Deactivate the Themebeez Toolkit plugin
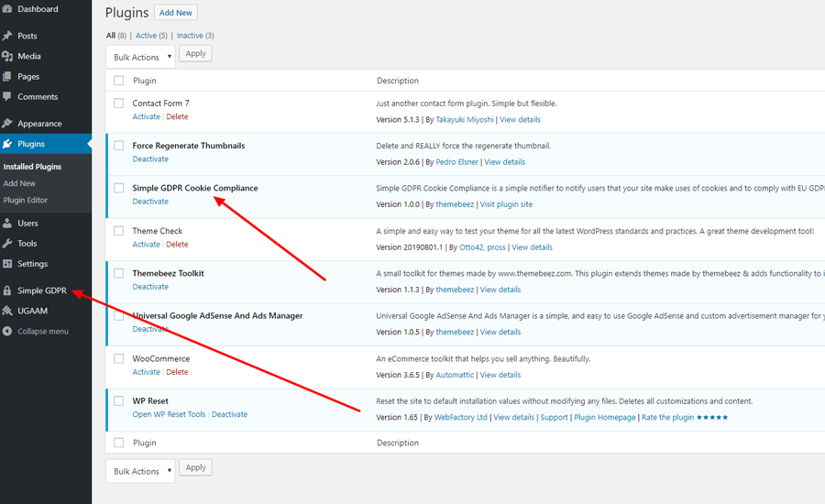Screen dimensions: 825x504 150,287
